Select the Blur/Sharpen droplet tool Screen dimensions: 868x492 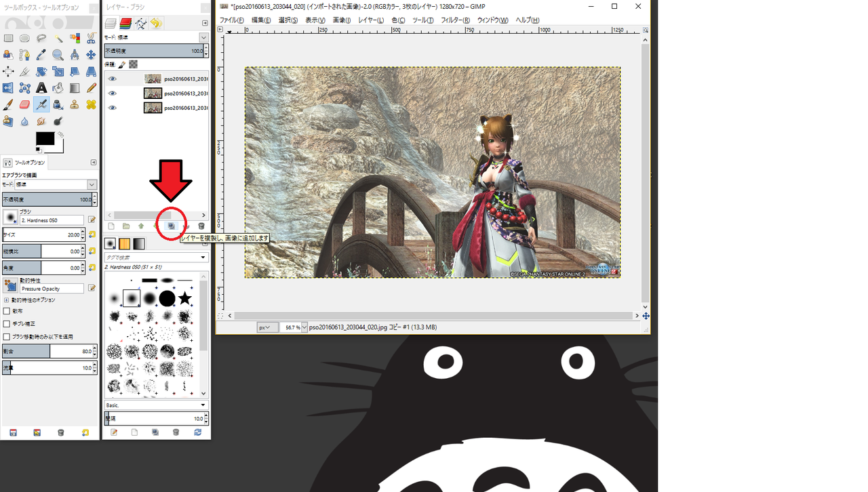point(25,121)
